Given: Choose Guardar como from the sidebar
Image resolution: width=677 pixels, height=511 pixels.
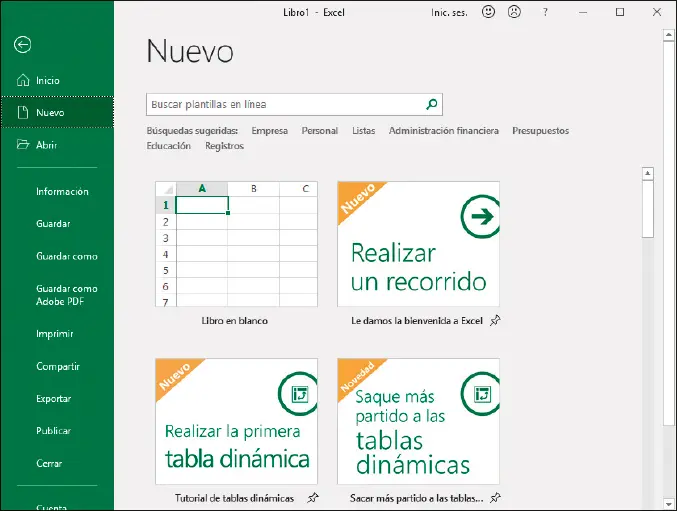Looking at the screenshot, I should tap(67, 257).
